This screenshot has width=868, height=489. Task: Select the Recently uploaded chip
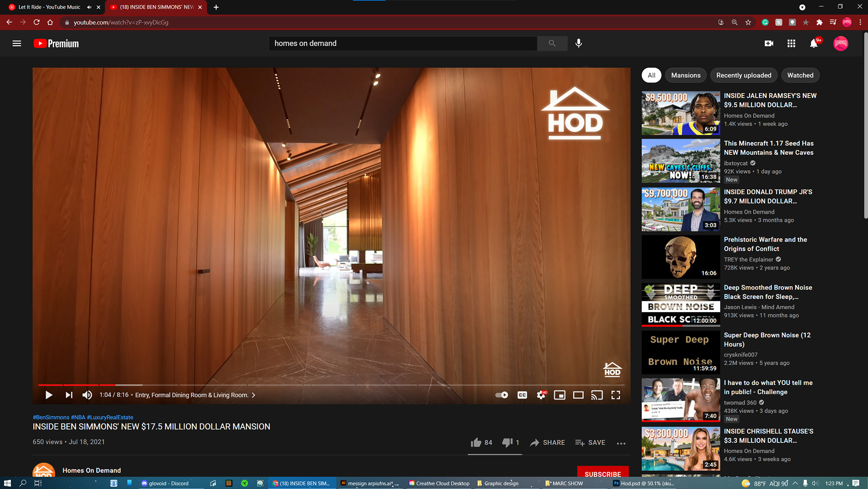tap(743, 75)
